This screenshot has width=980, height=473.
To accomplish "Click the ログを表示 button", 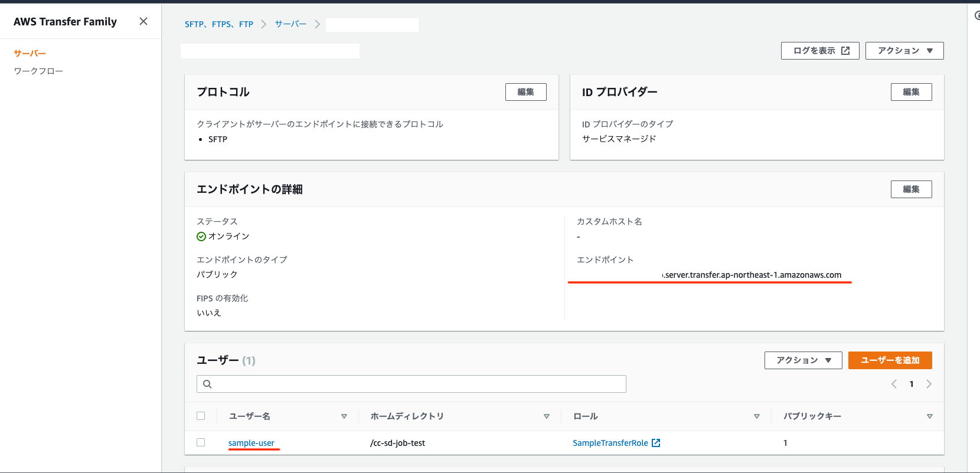I will 820,51.
